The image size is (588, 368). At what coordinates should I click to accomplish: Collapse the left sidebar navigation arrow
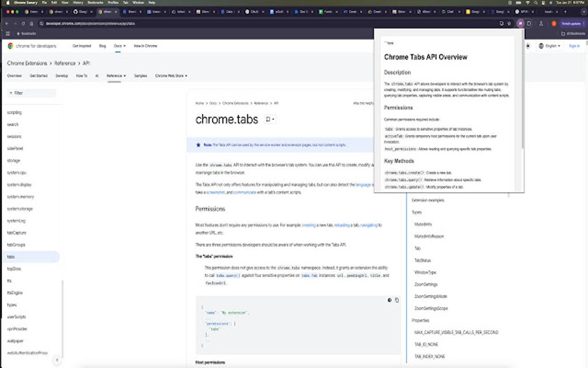coord(56,360)
